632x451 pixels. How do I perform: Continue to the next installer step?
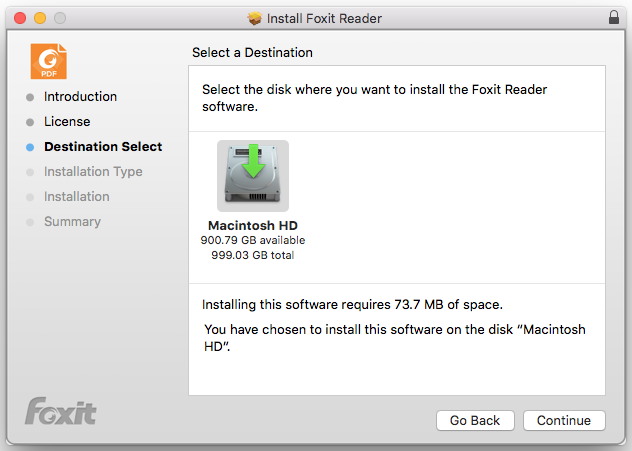pyautogui.click(x=564, y=420)
